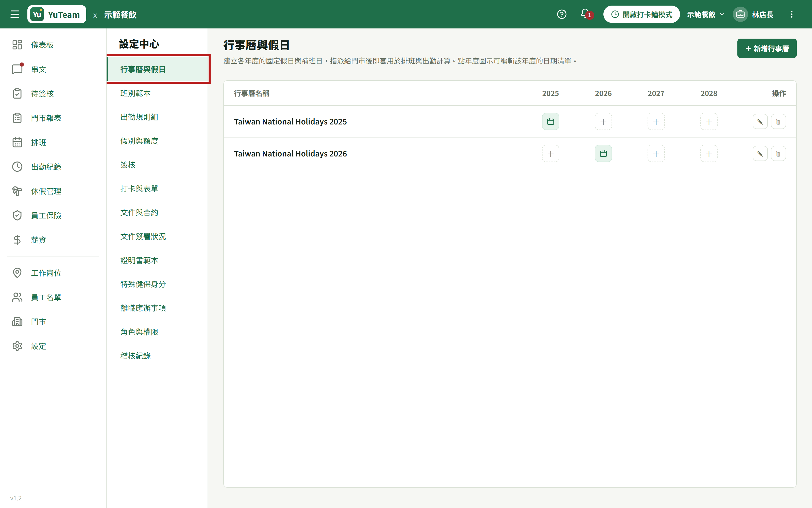
Task: Click Taiwan National Holidays 2025 name
Action: (290, 122)
